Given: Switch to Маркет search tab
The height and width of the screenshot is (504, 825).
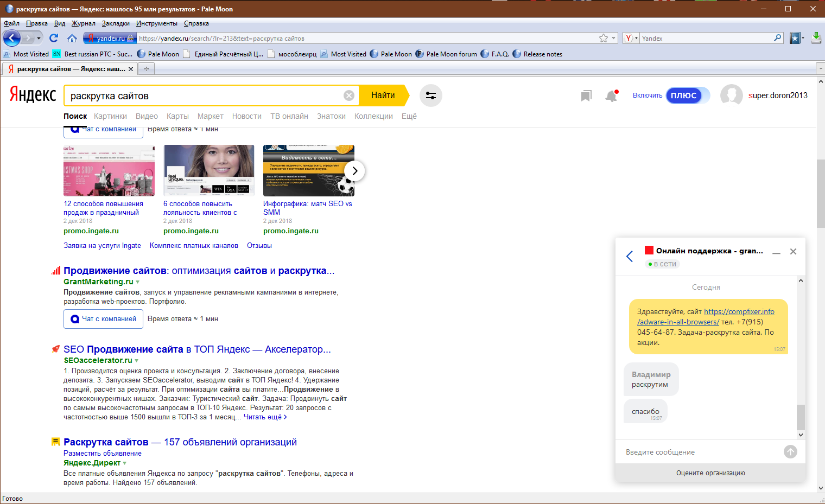Looking at the screenshot, I should point(210,116).
